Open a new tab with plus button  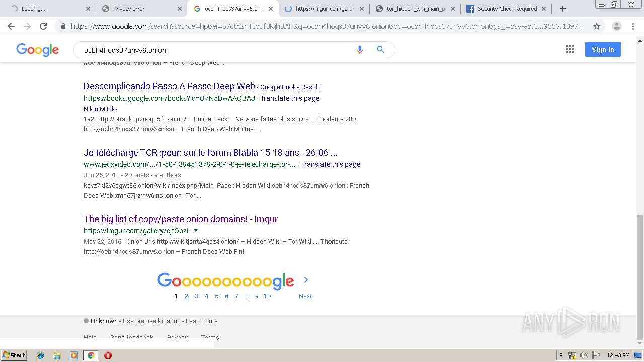pos(563,9)
